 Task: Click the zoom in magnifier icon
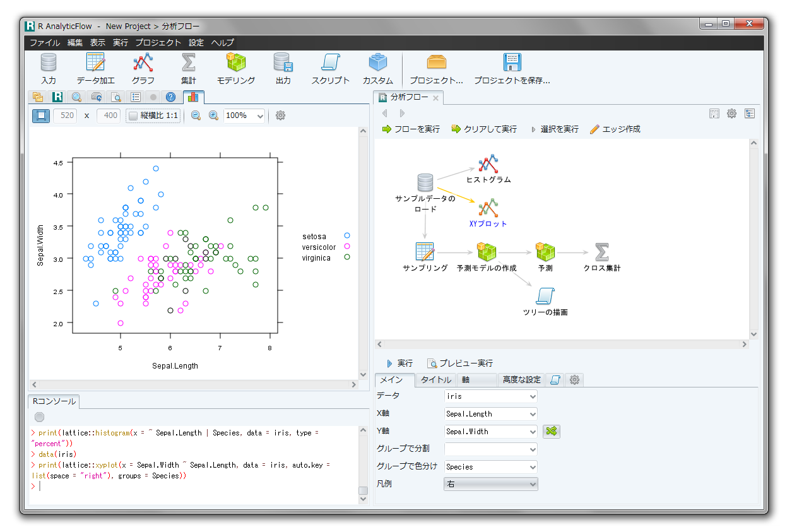(x=213, y=115)
